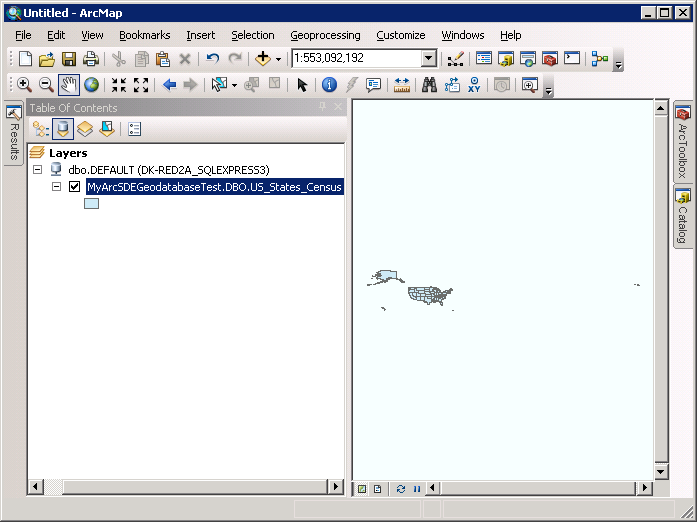Switch to List By Source
The image size is (697, 522).
(63, 129)
